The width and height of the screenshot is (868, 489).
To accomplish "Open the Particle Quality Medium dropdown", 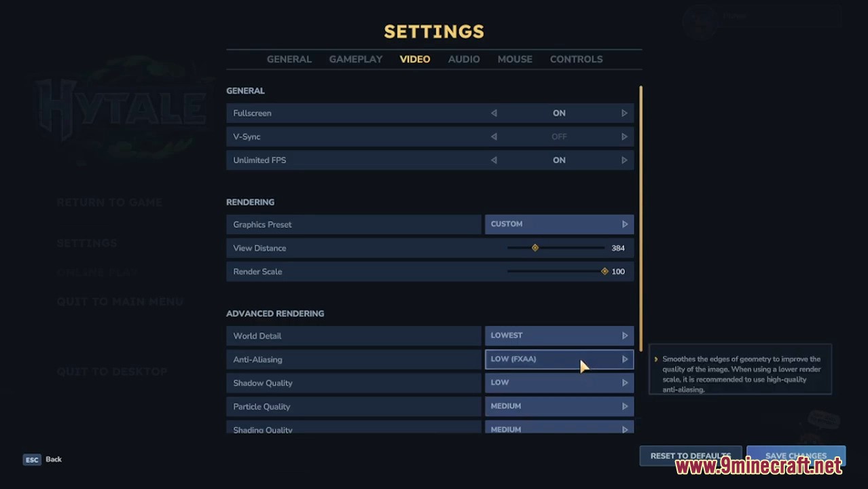I will tap(559, 406).
